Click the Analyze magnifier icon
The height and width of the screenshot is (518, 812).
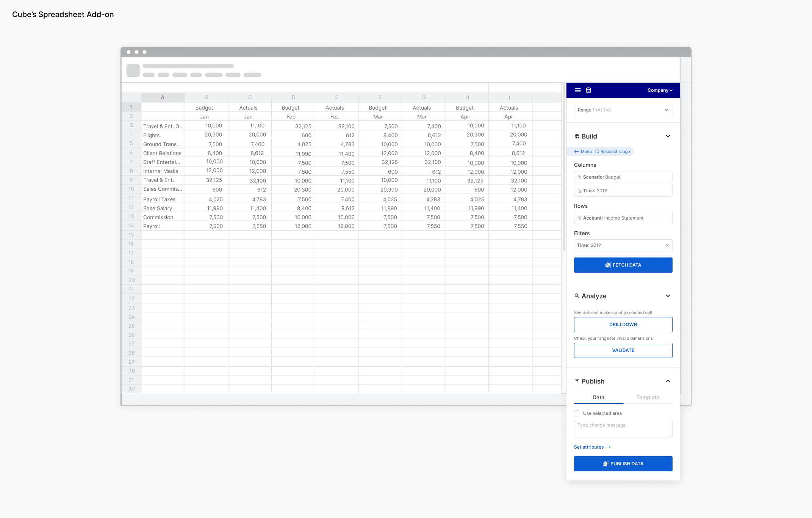[x=577, y=296]
